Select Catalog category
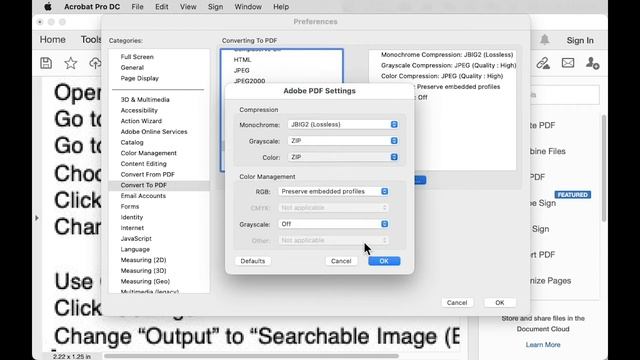The image size is (640, 360). coord(132,142)
